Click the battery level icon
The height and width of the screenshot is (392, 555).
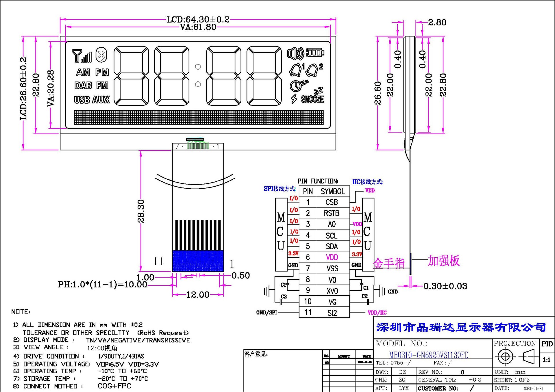(315, 53)
